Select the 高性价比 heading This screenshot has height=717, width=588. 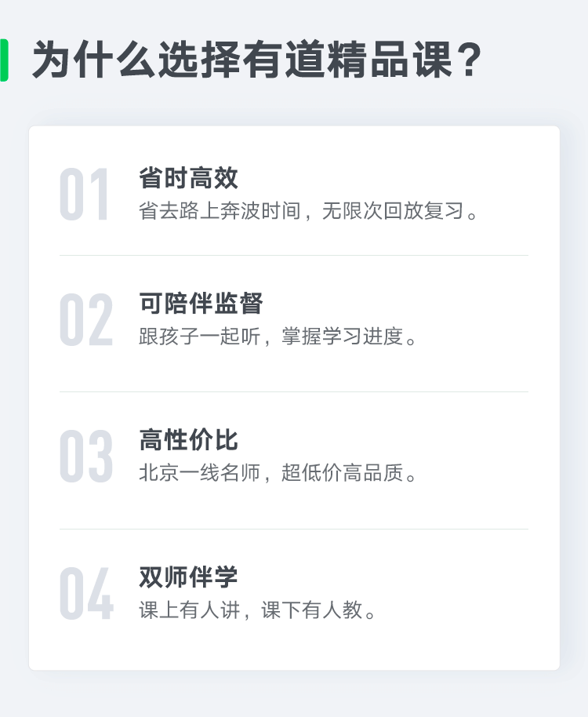point(188,440)
